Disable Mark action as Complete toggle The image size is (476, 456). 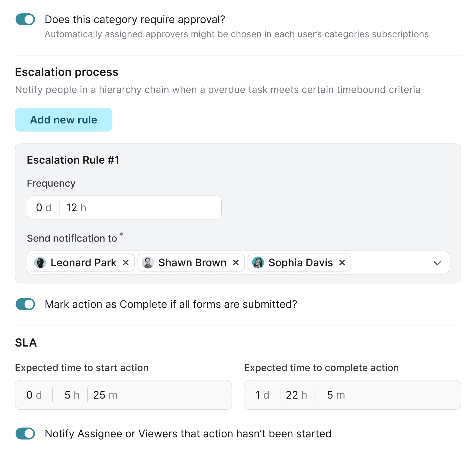point(25,304)
